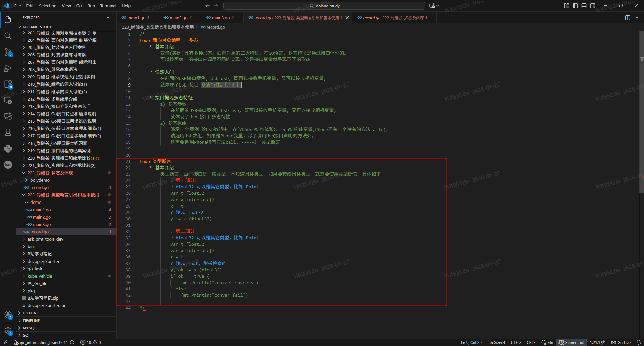Click CRLF to change line endings

[531, 342]
